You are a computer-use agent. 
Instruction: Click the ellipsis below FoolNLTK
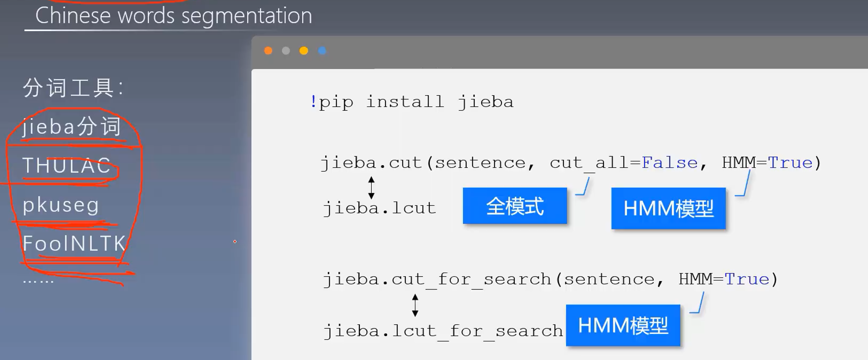(38, 281)
